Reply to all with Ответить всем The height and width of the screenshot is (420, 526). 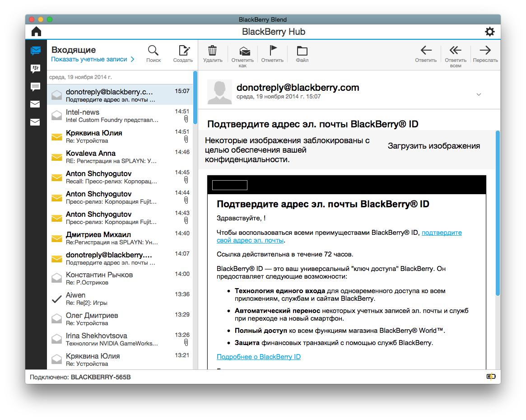456,56
